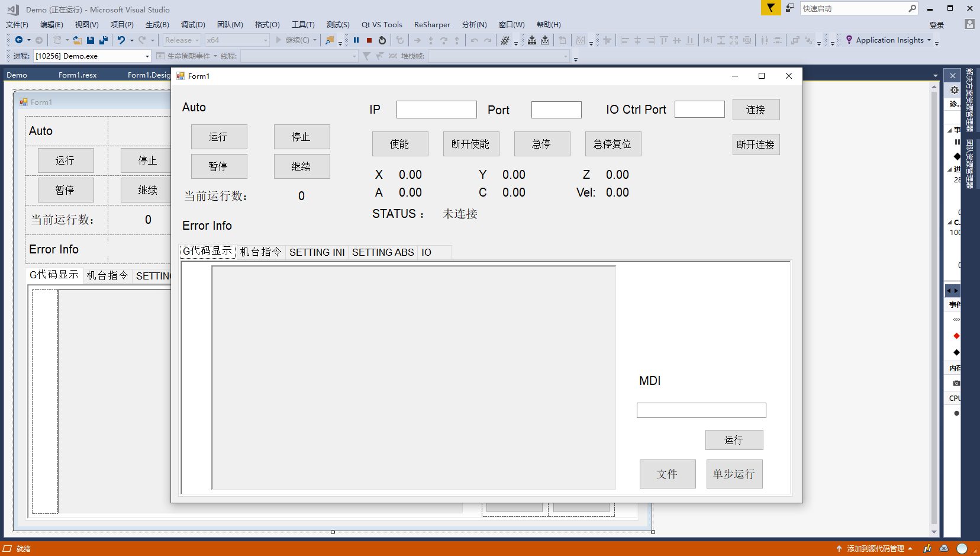980x556 pixels.
Task: Restart the debug session icon
Action: point(382,40)
